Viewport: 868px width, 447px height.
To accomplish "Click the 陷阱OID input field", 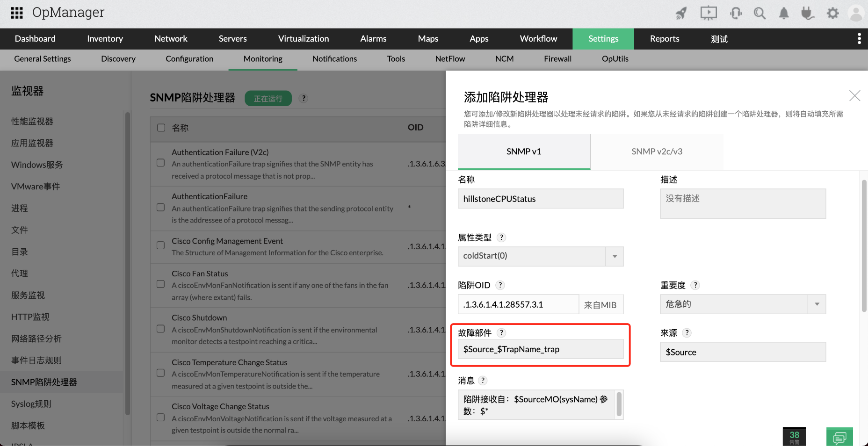I will [x=518, y=304].
